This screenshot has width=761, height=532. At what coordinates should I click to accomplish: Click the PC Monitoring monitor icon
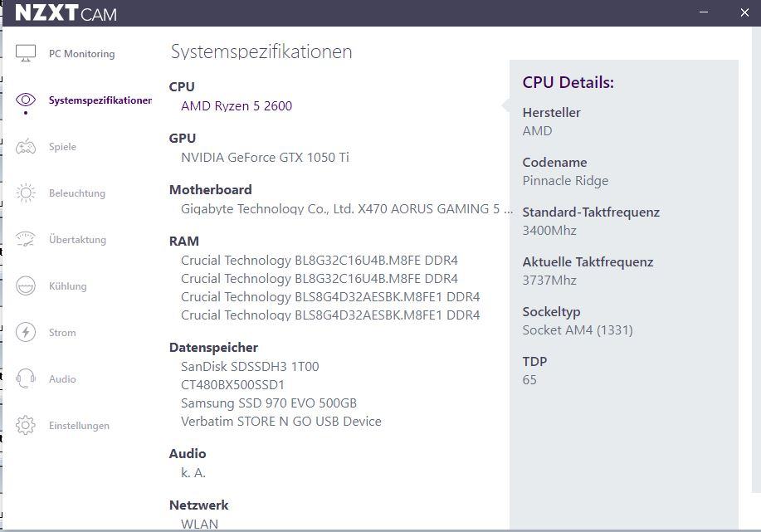coord(26,53)
